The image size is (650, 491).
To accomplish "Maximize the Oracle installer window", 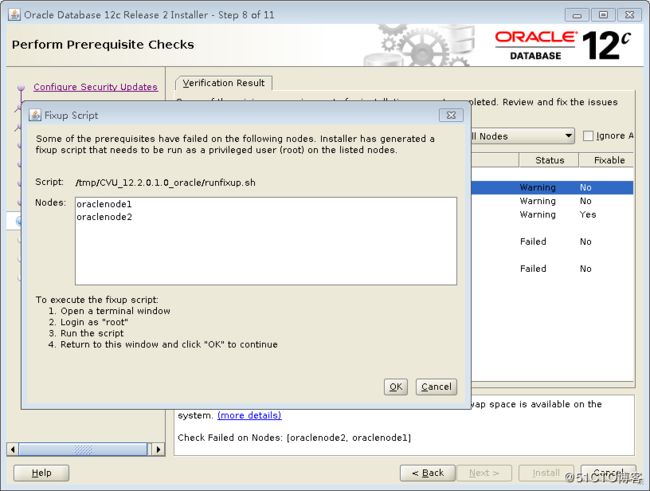I will point(603,15).
